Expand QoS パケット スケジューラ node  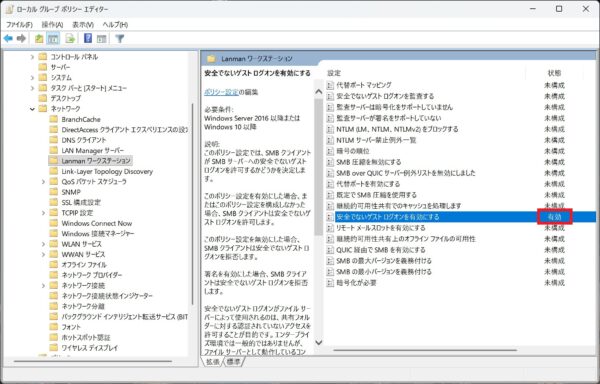point(43,182)
